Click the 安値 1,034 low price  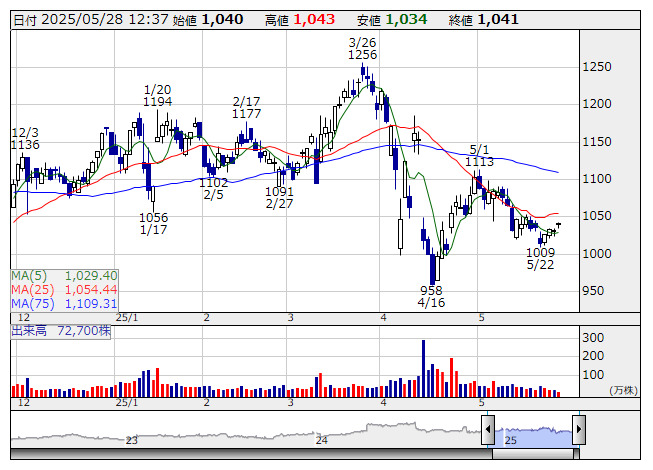pyautogui.click(x=392, y=20)
